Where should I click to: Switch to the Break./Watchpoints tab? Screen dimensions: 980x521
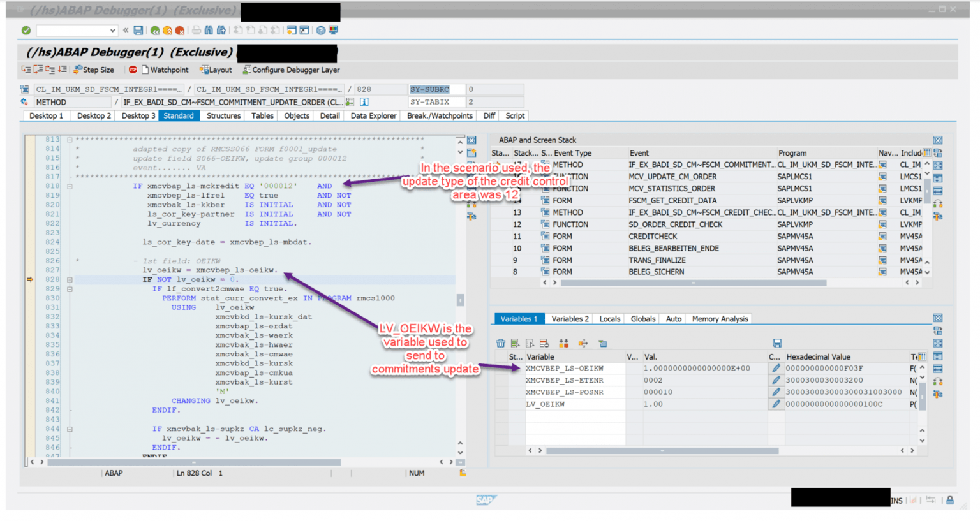440,115
